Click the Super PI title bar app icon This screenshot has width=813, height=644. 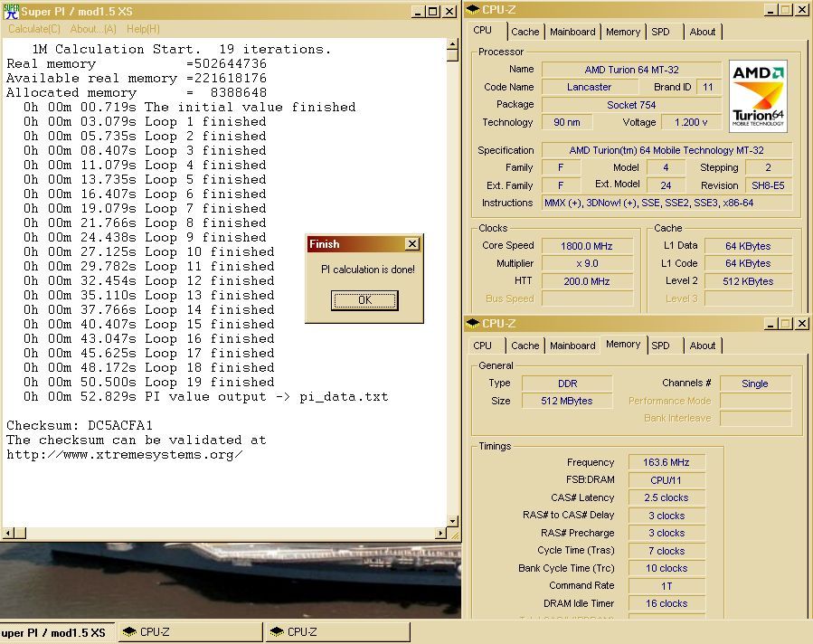click(11, 12)
